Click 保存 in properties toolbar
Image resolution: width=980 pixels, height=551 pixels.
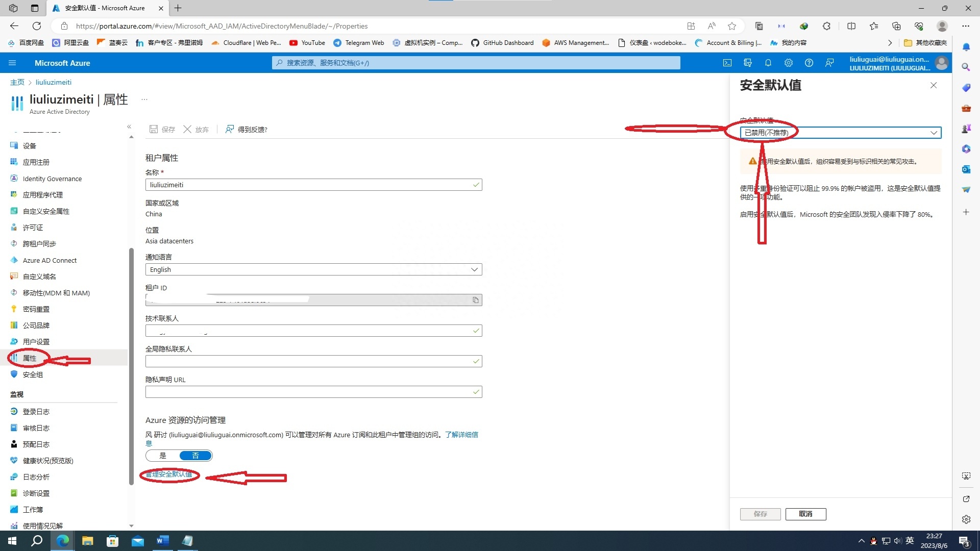[x=162, y=130]
